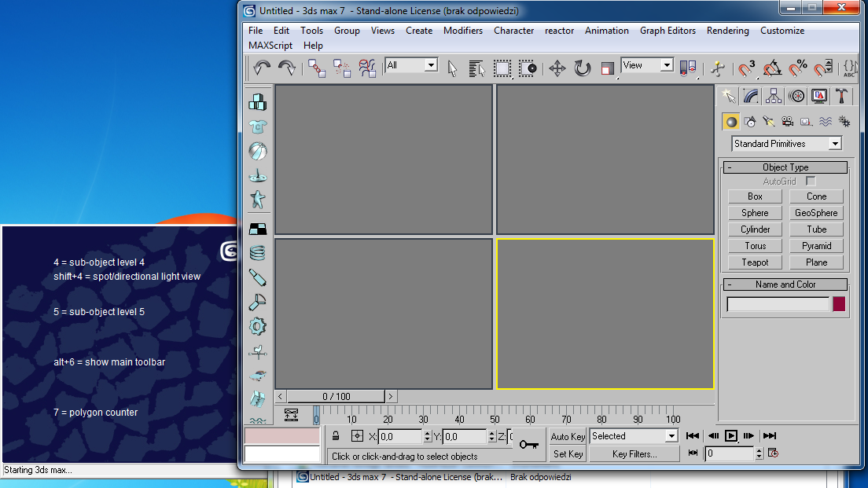
Task: Open the Graph Editors menu
Action: pos(668,31)
